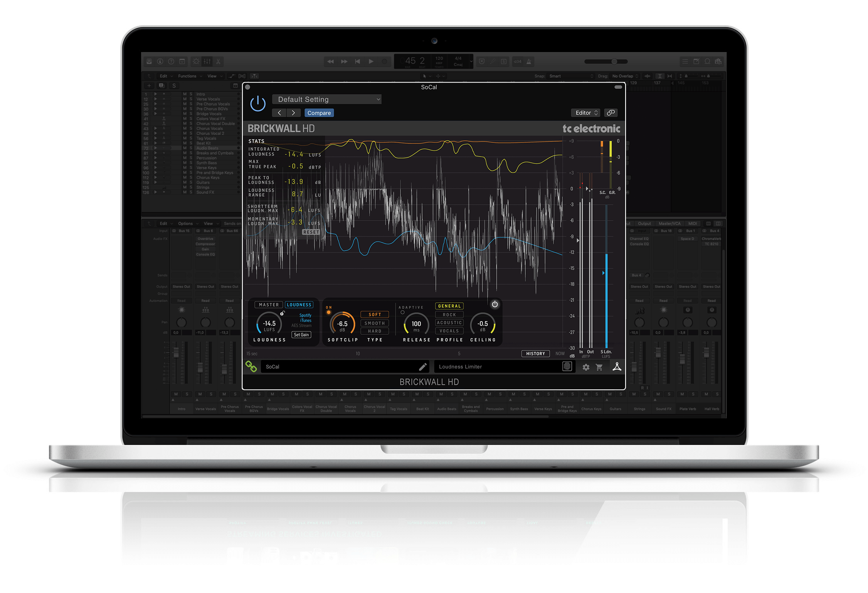Click Logic's play button
Viewport: 868px width, 593px height.
[371, 61]
